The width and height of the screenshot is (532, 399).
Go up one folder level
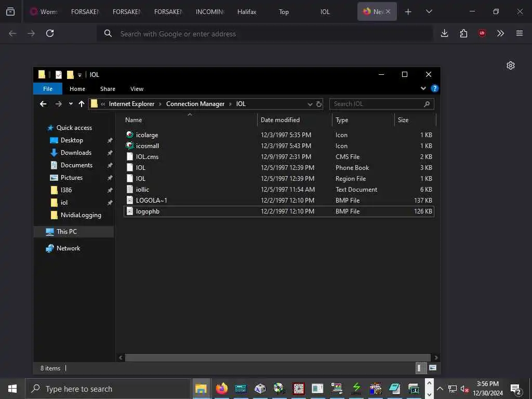click(82, 104)
